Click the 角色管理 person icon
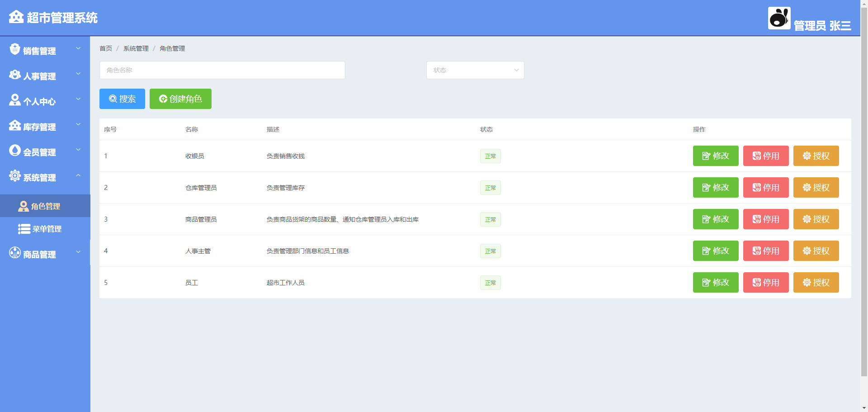 tap(23, 206)
